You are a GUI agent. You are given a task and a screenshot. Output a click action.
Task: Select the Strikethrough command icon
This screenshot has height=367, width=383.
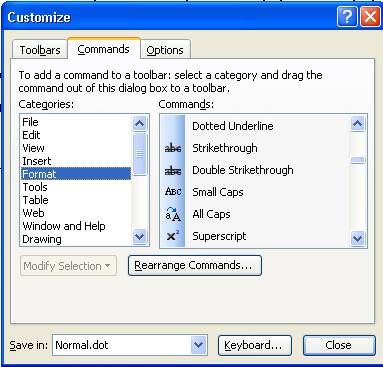click(x=173, y=148)
